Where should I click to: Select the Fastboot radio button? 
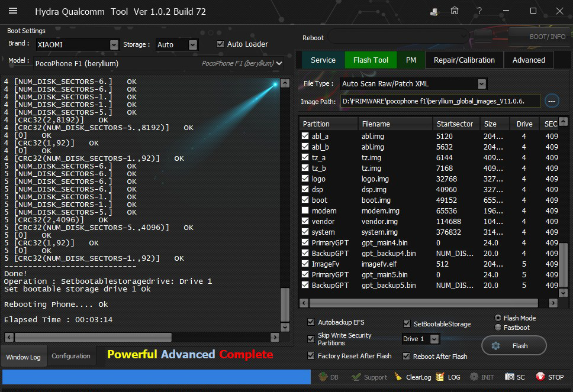click(x=498, y=328)
